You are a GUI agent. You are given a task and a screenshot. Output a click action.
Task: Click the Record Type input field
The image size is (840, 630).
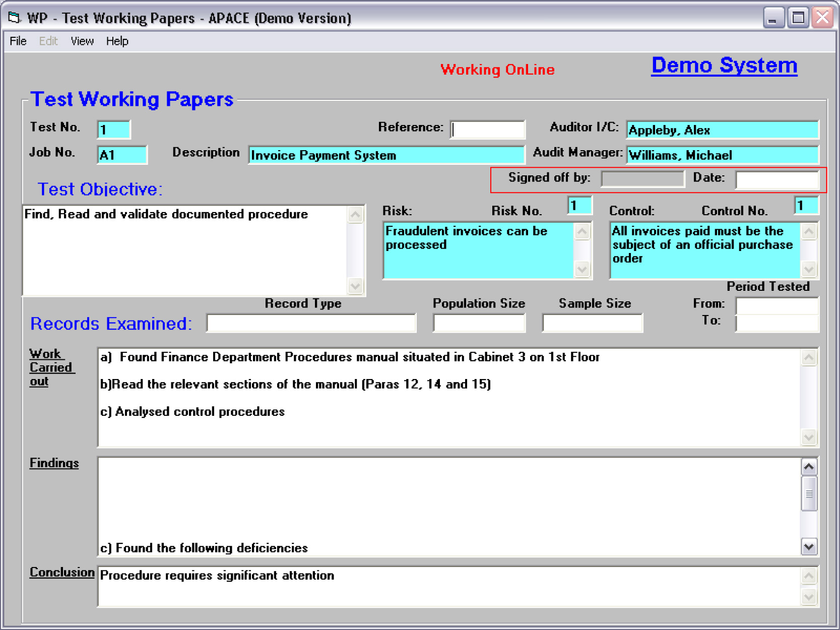tap(311, 323)
